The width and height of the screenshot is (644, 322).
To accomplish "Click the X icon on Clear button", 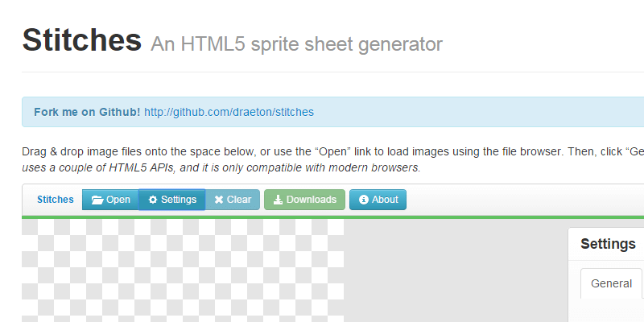I will (x=219, y=200).
